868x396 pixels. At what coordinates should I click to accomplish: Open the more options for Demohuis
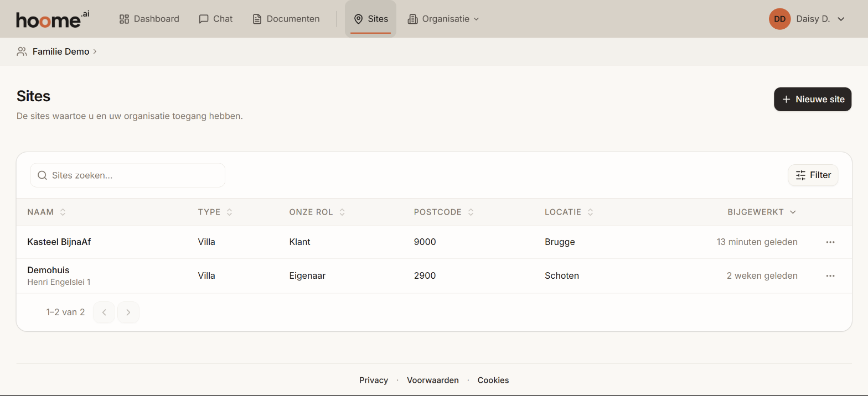[830, 275]
